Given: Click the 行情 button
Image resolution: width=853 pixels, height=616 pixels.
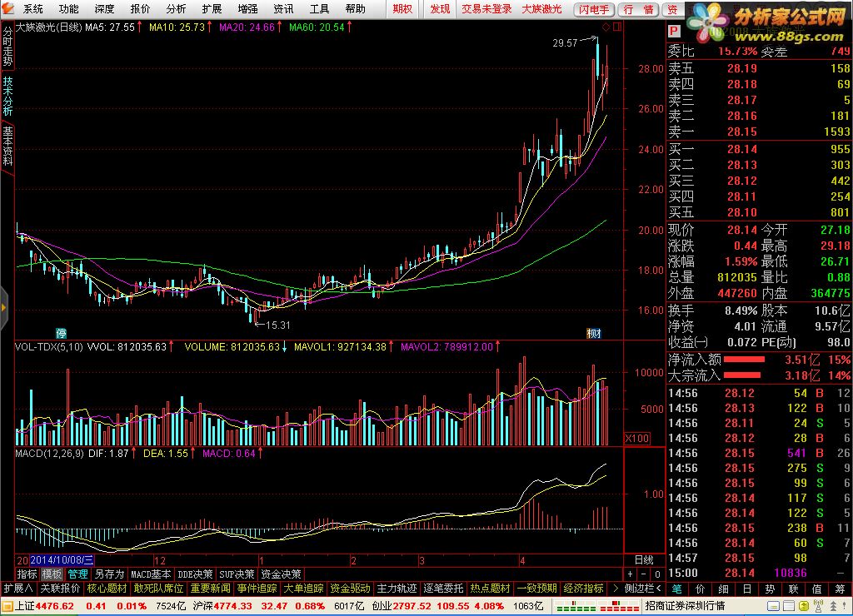Looking at the screenshot, I should tap(639, 9).
